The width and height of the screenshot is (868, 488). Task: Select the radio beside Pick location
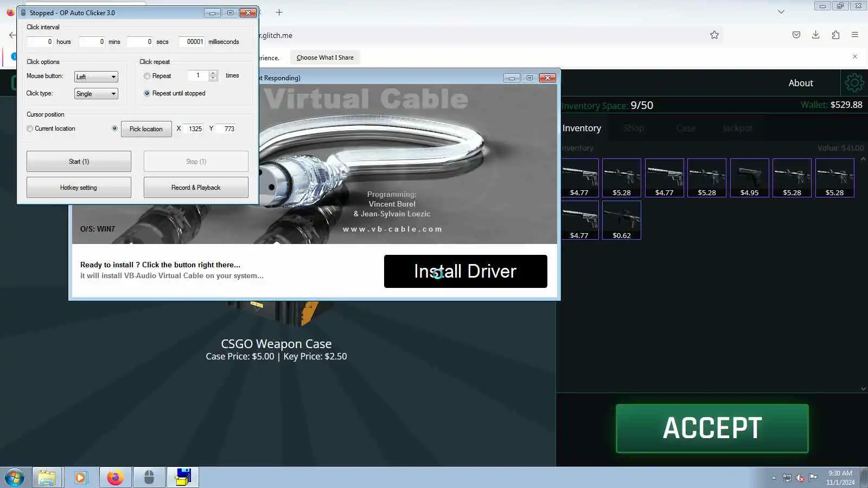[x=114, y=129]
